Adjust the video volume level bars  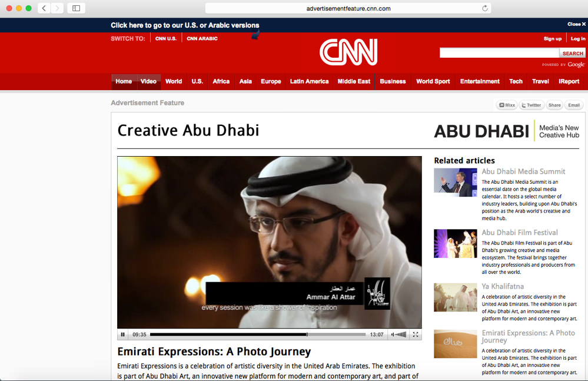click(x=401, y=334)
